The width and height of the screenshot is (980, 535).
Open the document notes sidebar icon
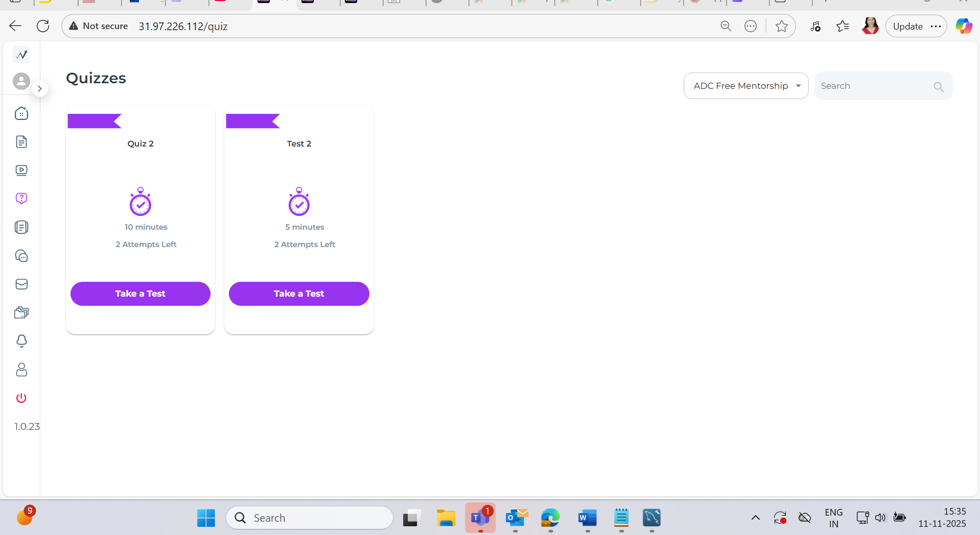(x=21, y=142)
